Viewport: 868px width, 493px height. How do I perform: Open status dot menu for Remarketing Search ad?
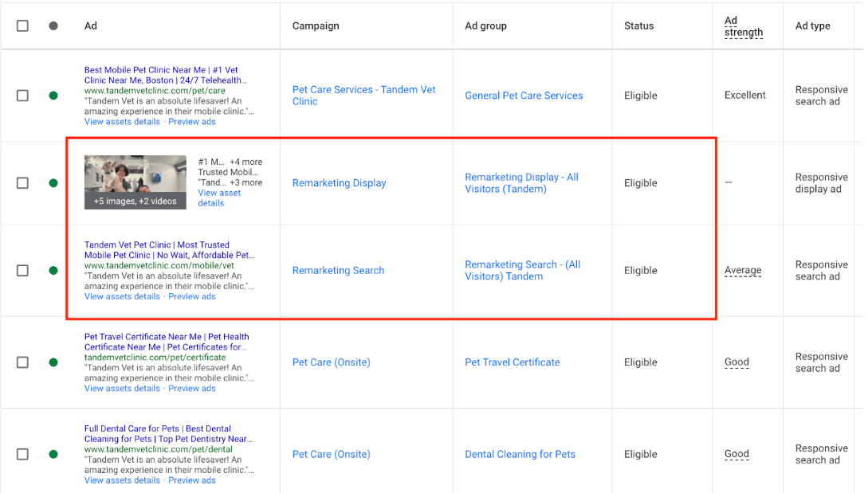[x=53, y=271]
